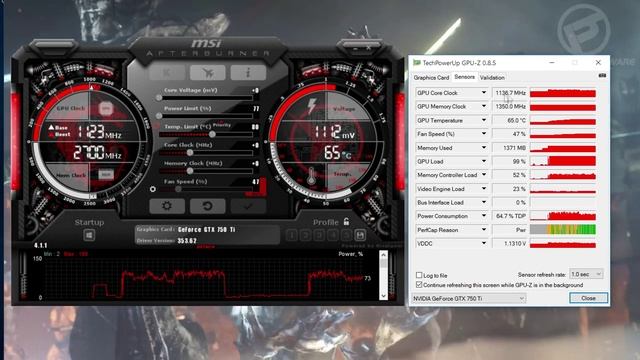Minimize the MSI Afterburner window
The height and width of the screenshot is (360, 640).
(355, 48)
